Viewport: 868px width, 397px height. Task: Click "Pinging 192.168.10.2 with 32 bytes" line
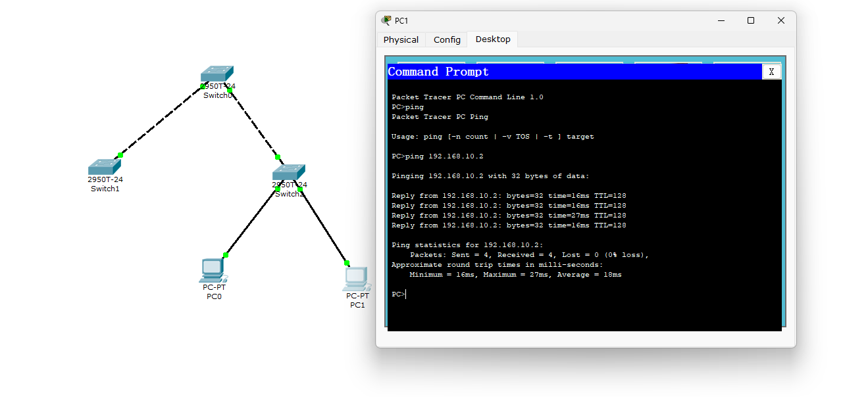[490, 176]
